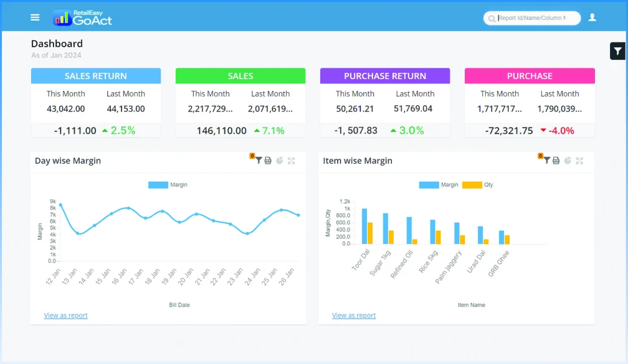Open the navigation hamburger menu
The height and width of the screenshot is (364, 628).
(34, 17)
